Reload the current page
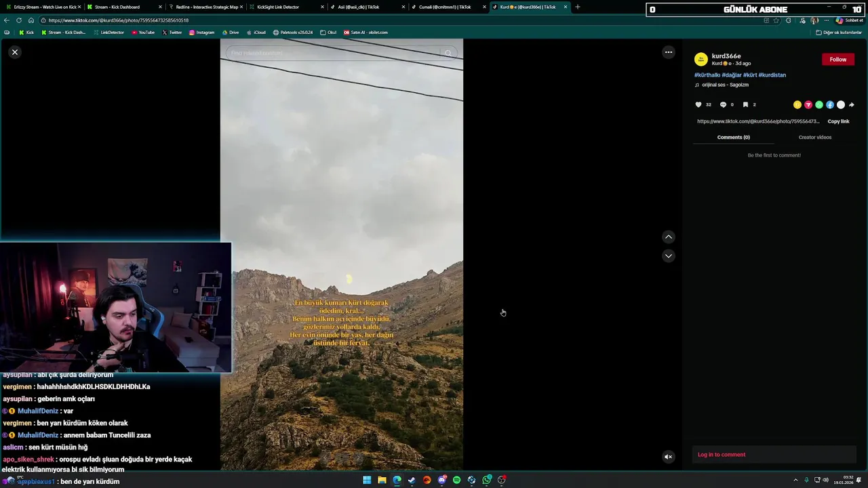The width and height of the screenshot is (868, 488). point(19,20)
